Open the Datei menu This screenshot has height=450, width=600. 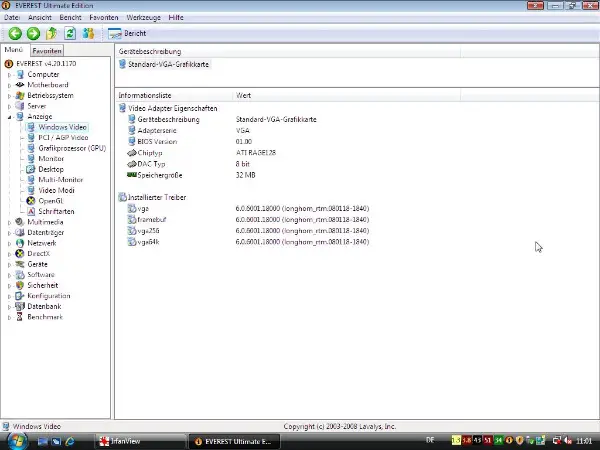[12, 18]
